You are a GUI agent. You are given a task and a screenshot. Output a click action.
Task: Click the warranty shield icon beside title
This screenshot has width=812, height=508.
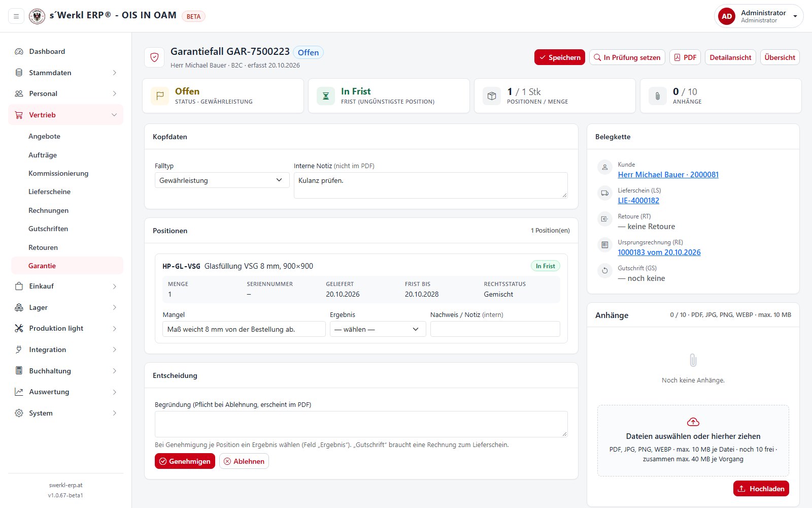(154, 57)
